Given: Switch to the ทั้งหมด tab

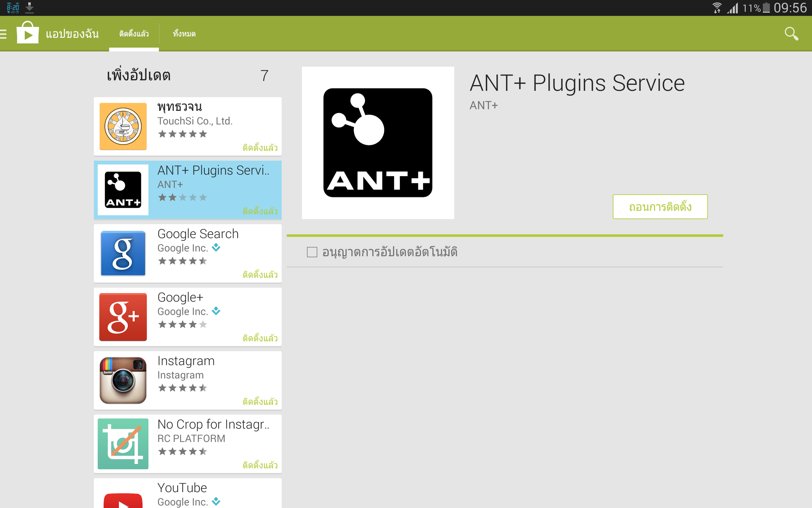Looking at the screenshot, I should [x=184, y=34].
